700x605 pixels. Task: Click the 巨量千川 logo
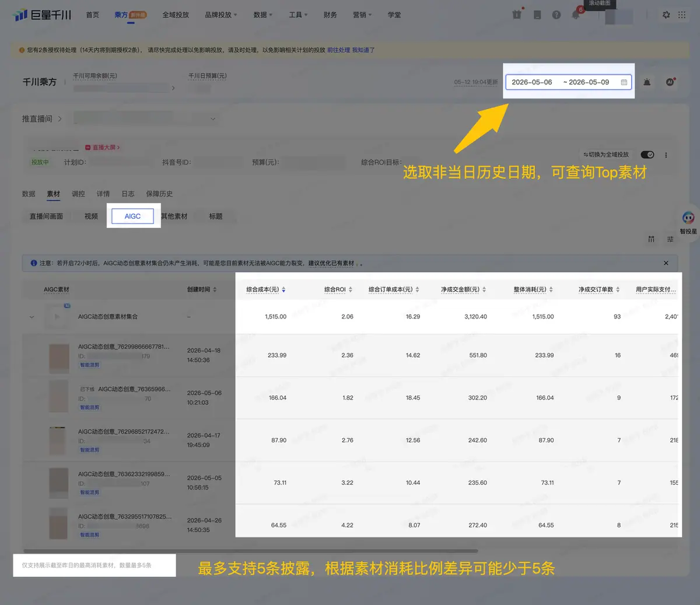(42, 15)
